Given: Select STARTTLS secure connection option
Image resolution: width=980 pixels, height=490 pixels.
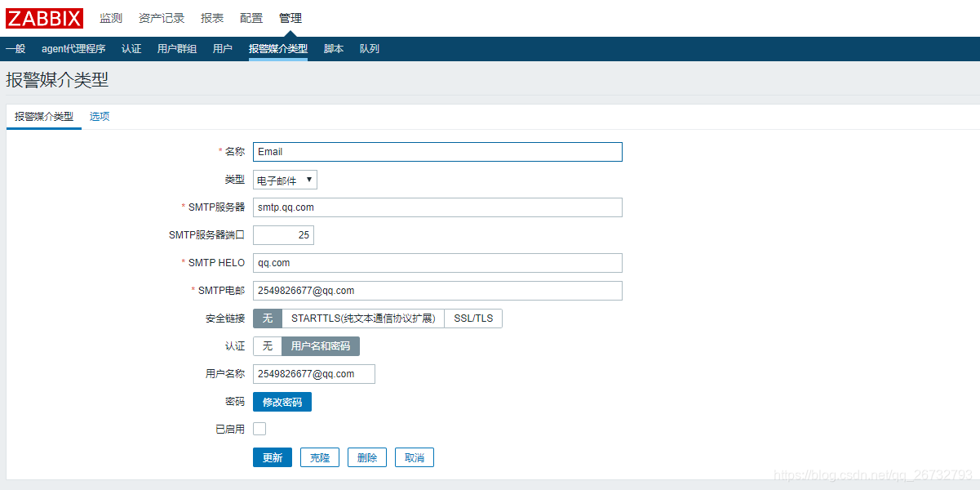Looking at the screenshot, I should [364, 318].
